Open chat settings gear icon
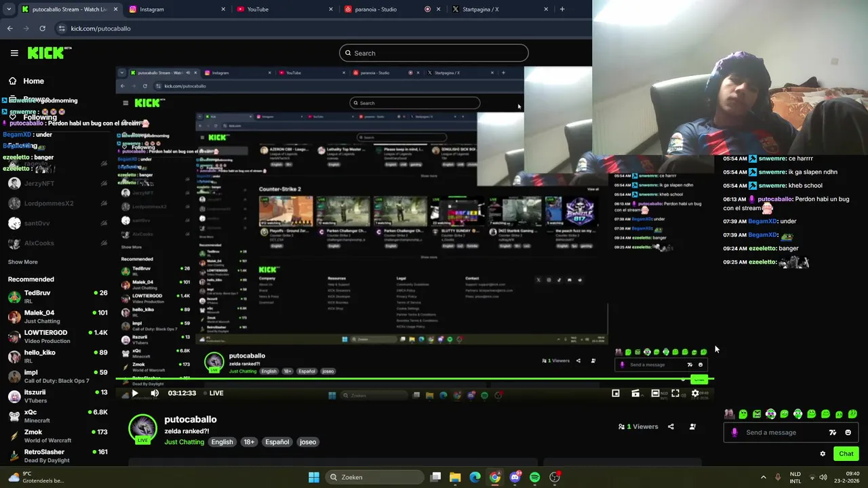Image resolution: width=868 pixels, height=488 pixels. coord(823,454)
